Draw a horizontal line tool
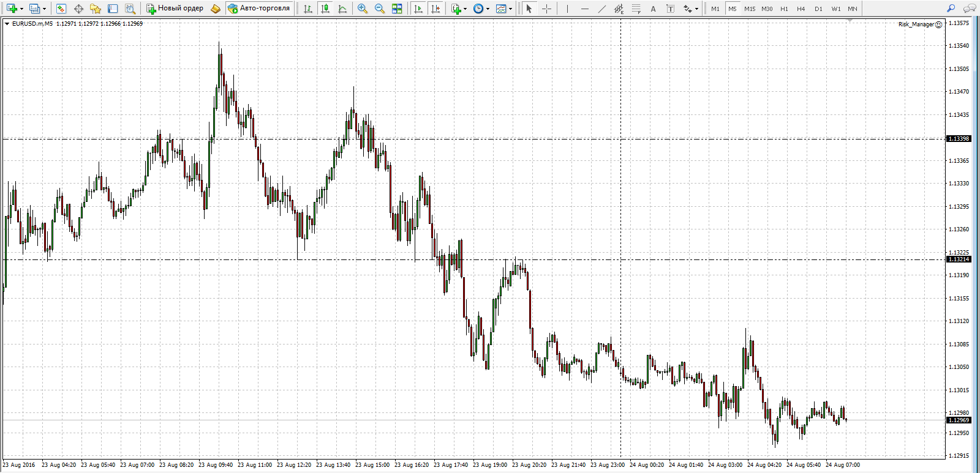This screenshot has width=980, height=473. point(585,9)
